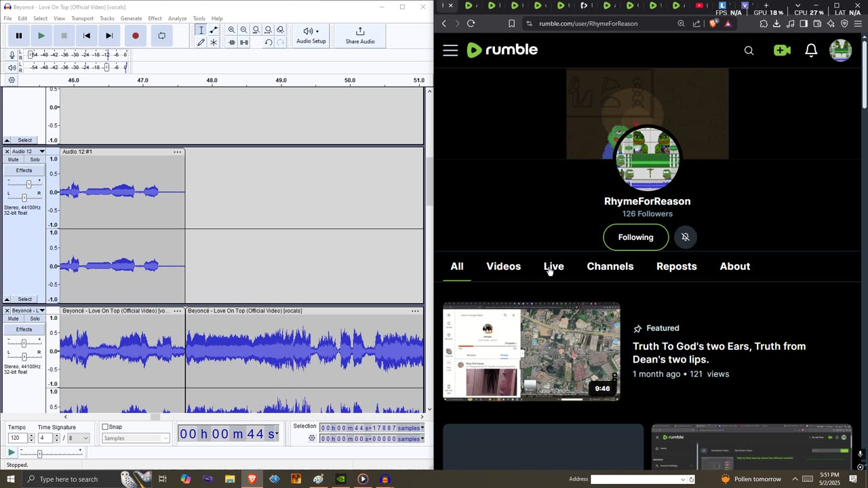Screen dimensions: 868x488
Task: Open the Generate menu
Action: point(131,18)
